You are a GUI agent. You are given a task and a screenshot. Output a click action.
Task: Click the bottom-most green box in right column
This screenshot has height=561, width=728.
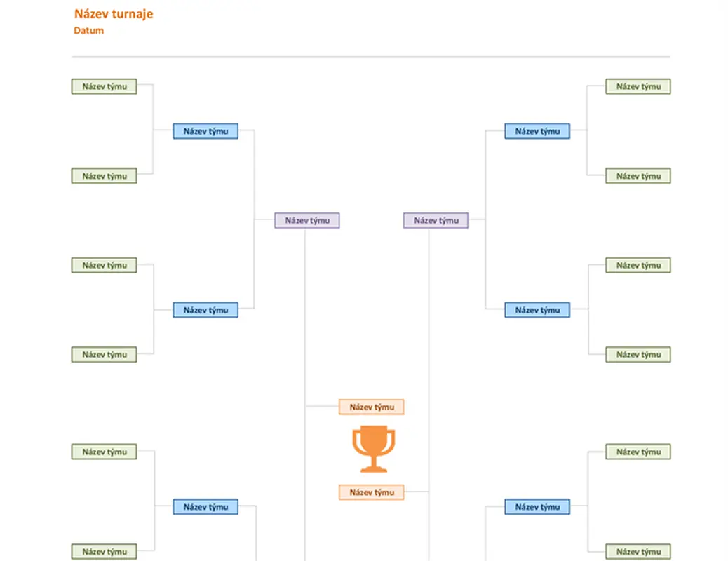(x=638, y=552)
